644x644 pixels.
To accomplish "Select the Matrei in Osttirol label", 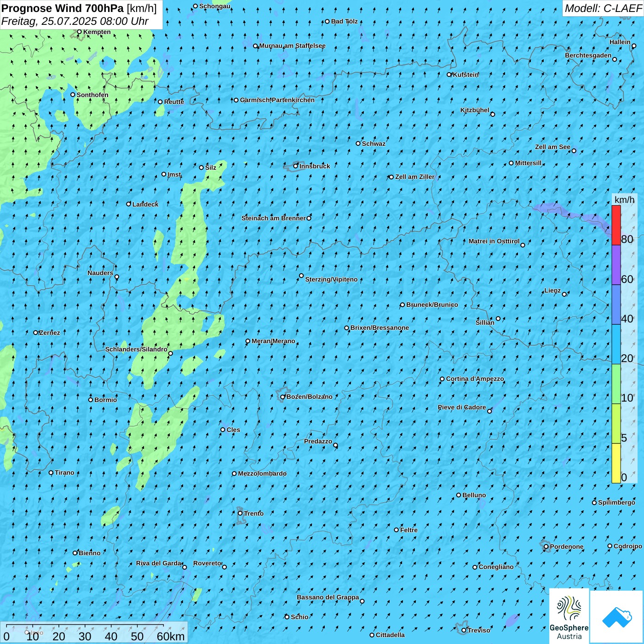I will [494, 241].
